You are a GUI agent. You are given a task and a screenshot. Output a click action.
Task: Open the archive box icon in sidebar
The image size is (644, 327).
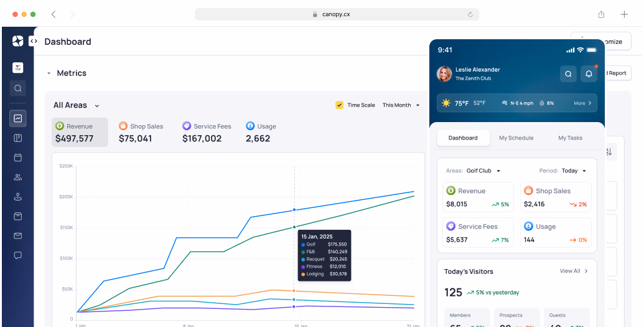pyautogui.click(x=17, y=216)
